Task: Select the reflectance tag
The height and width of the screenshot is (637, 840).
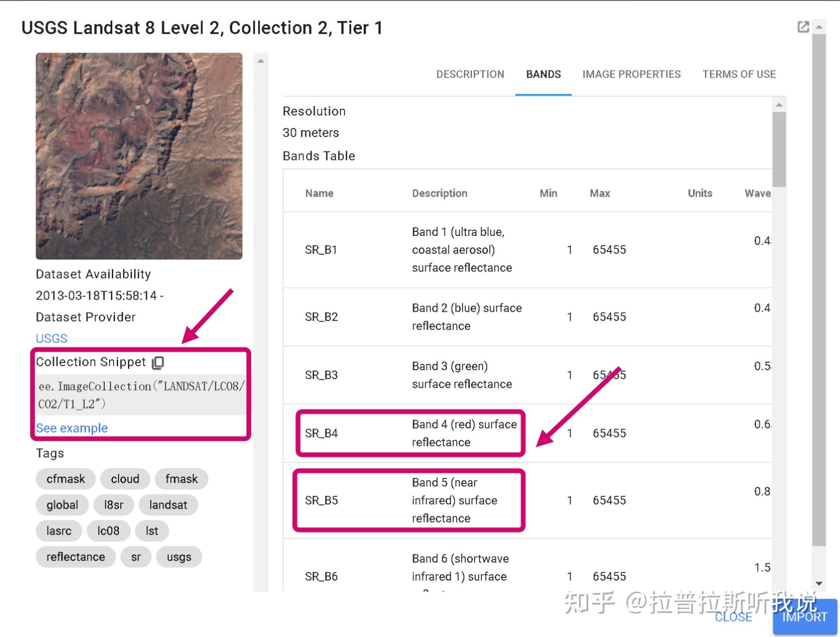Action: click(x=75, y=557)
